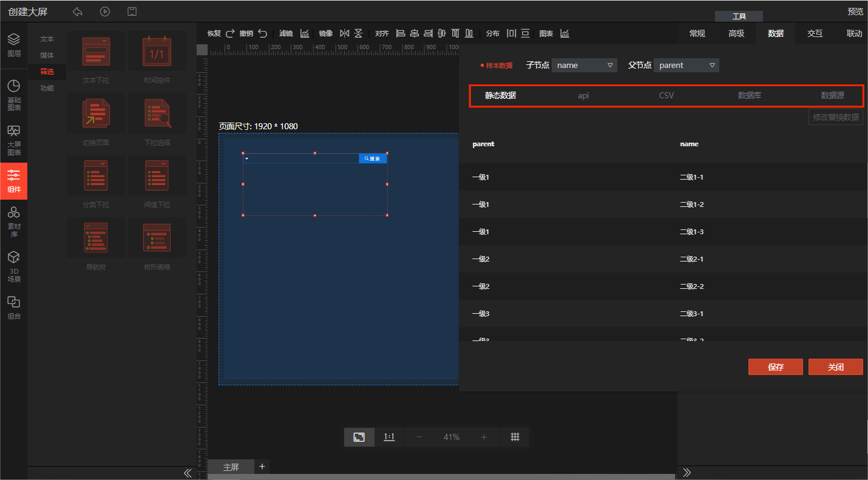Distribute items horizontally
This screenshot has width=868, height=480.
tap(511, 33)
